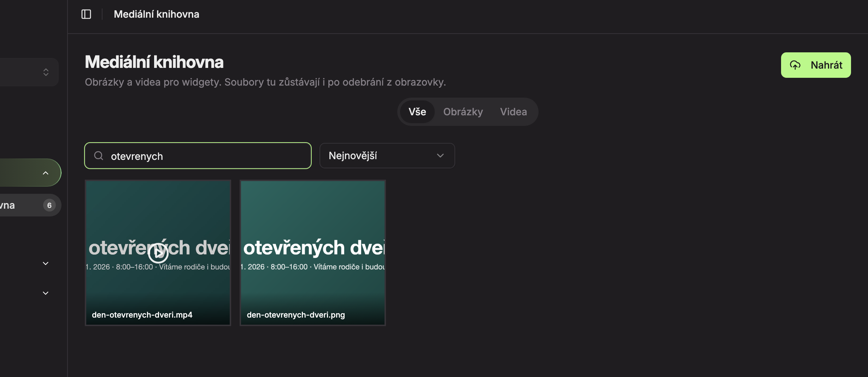The image size is (868, 377).
Task: Collapse the highlighted green sidebar section
Action: click(46, 173)
